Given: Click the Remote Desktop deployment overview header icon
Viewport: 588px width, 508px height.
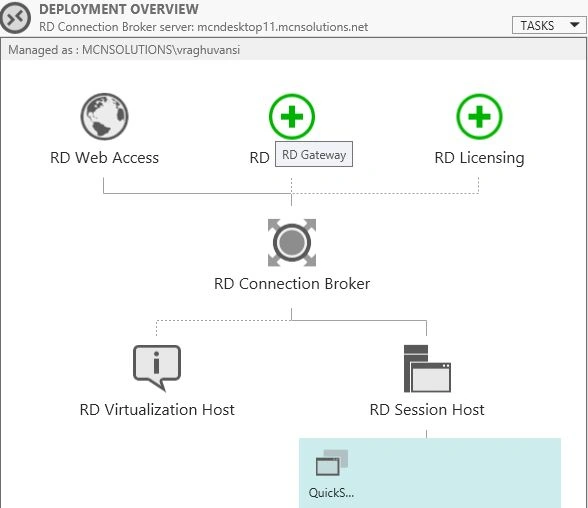Looking at the screenshot, I should click(x=15, y=17).
